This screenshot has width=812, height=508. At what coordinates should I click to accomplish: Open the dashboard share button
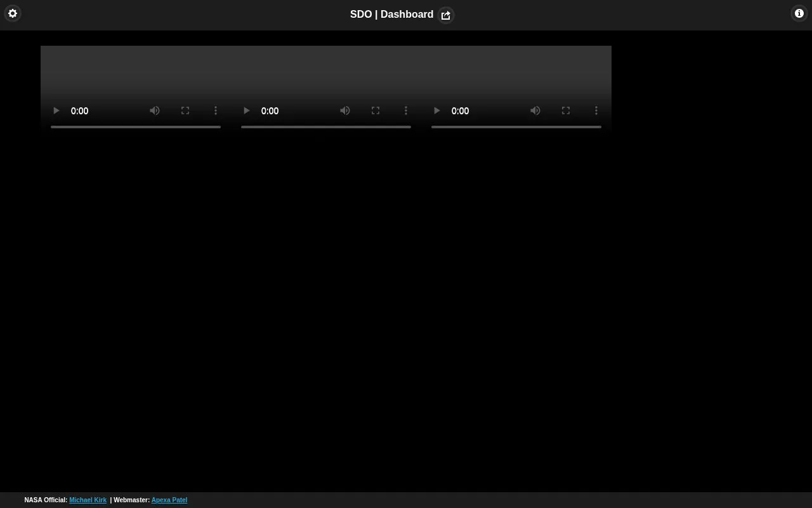[446, 15]
